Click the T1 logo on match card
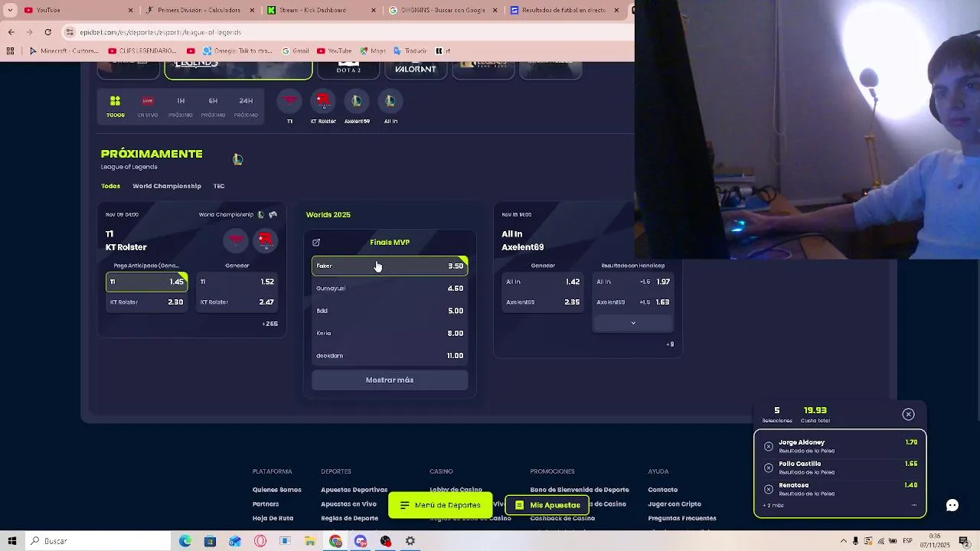 point(237,240)
